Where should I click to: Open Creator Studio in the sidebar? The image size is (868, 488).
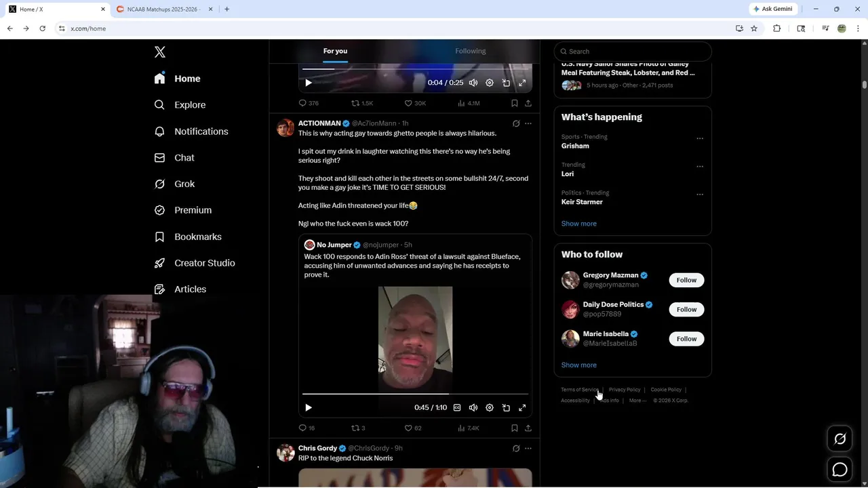pos(195,263)
